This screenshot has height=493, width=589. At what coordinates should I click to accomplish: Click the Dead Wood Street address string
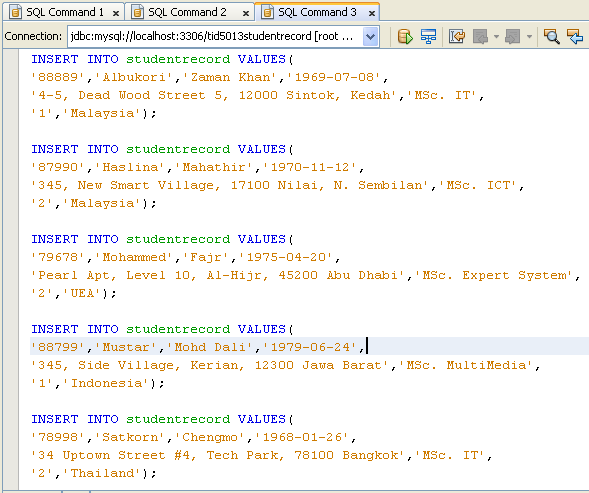point(214,95)
